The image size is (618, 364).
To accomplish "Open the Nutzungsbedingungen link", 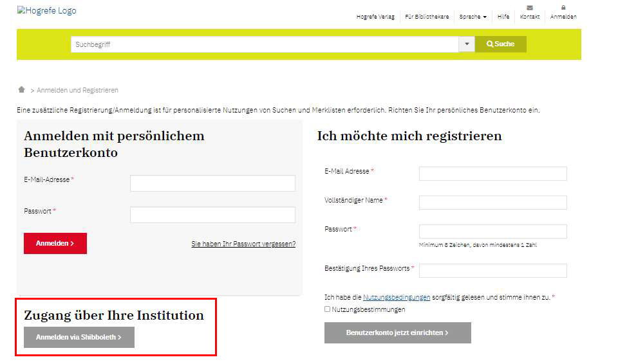I will (x=397, y=297).
